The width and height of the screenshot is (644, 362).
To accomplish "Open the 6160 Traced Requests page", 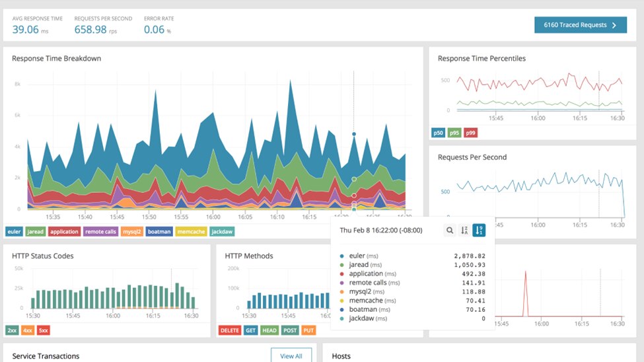I will click(x=575, y=25).
